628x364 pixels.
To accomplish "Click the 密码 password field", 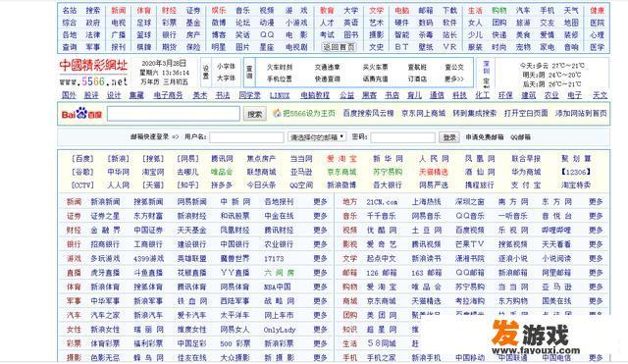I will [x=402, y=137].
